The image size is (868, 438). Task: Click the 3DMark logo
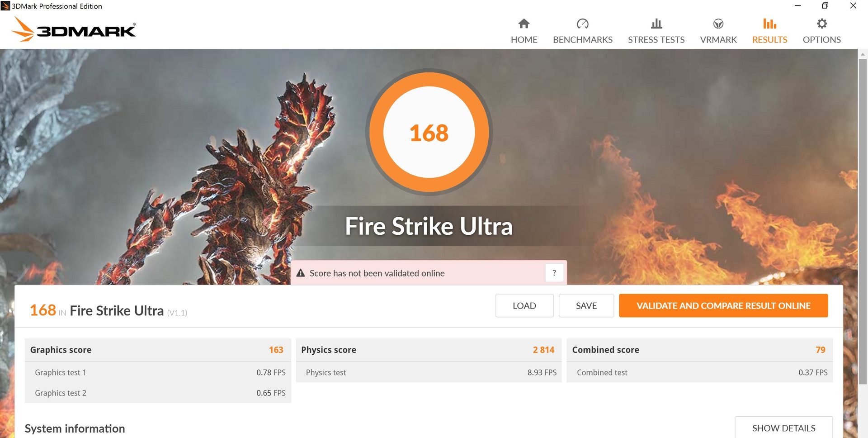pos(74,29)
